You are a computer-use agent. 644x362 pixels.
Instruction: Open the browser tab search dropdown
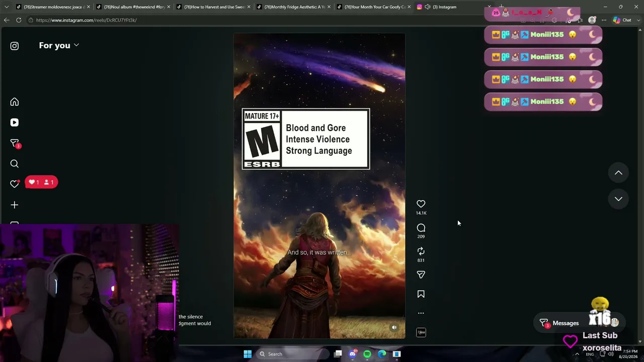(6, 7)
